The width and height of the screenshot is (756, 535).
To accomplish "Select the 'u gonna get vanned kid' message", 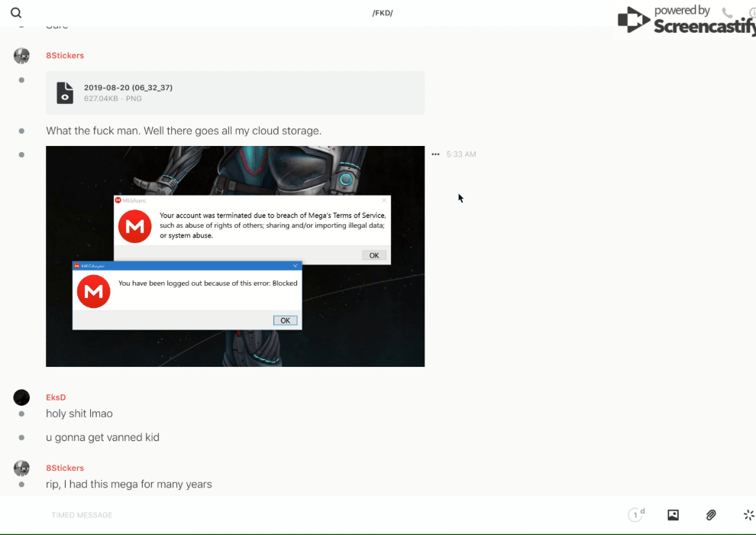I will click(102, 437).
